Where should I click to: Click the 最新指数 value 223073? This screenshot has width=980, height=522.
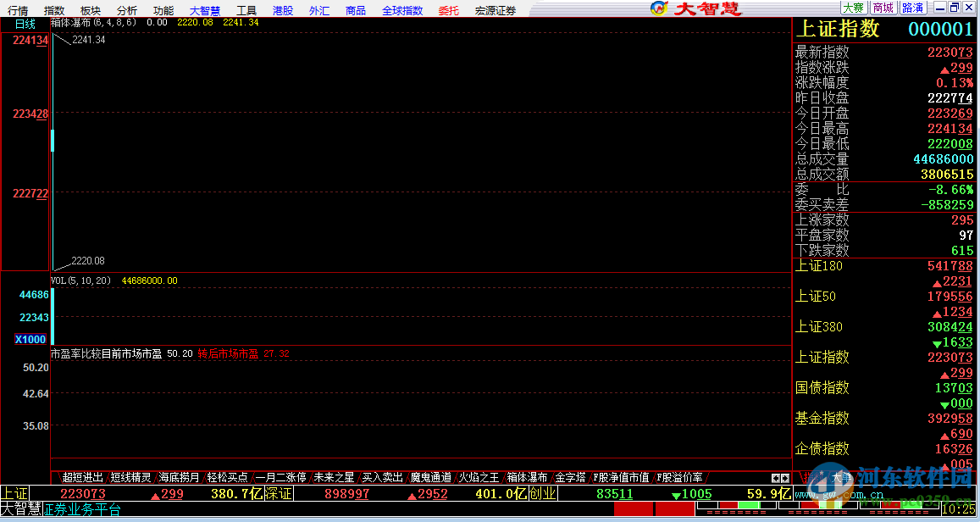950,52
